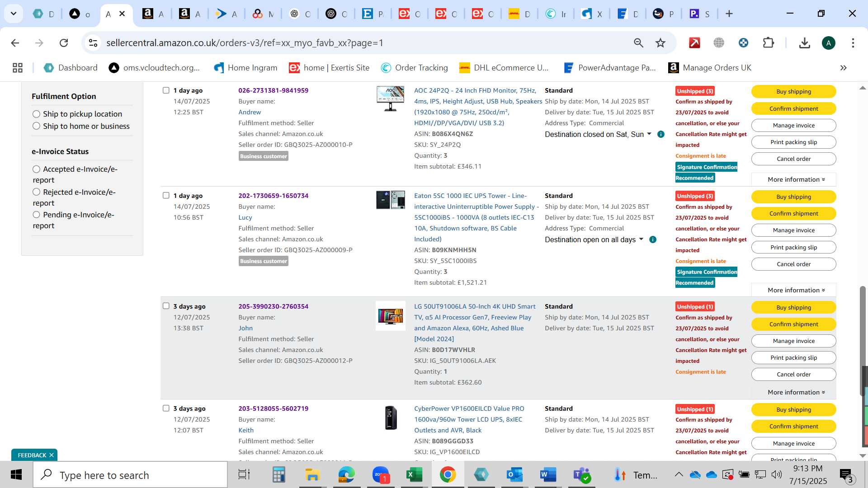Open the Chrome profile avatar A
Screen dimensions: 868x488
[828, 43]
